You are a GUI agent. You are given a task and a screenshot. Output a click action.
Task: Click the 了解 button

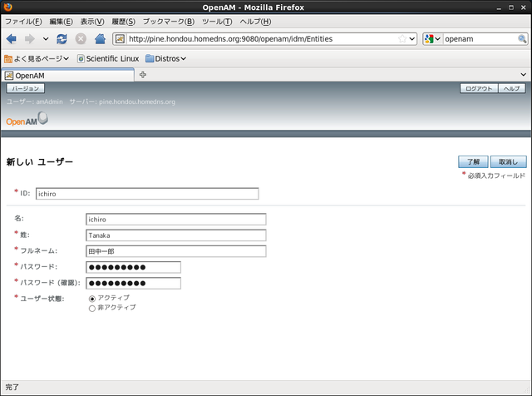click(x=472, y=161)
